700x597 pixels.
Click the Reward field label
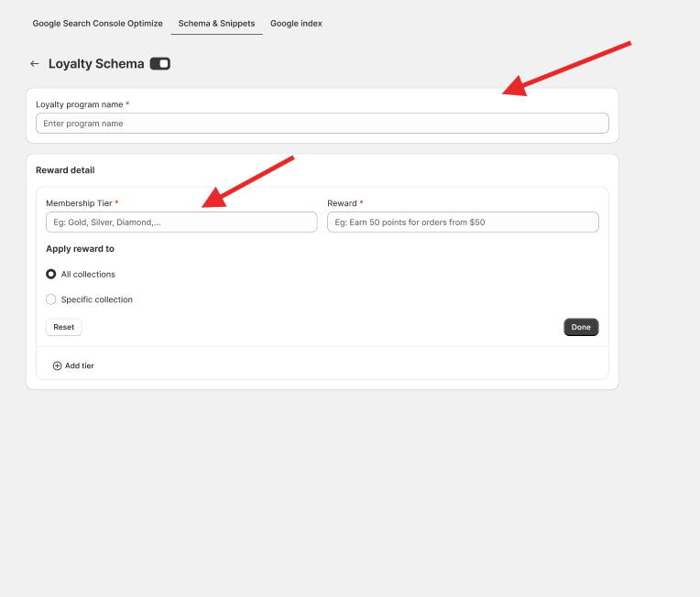click(342, 203)
